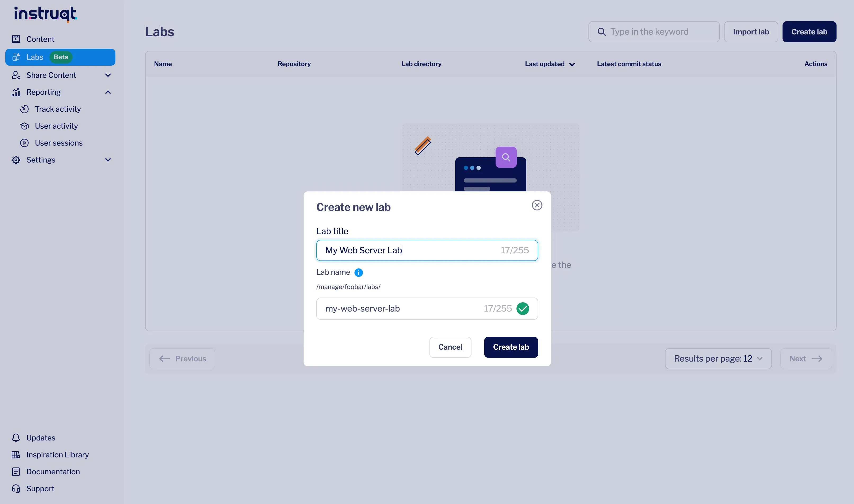Go to the Content section
Viewport: 854px width, 504px height.
click(40, 39)
